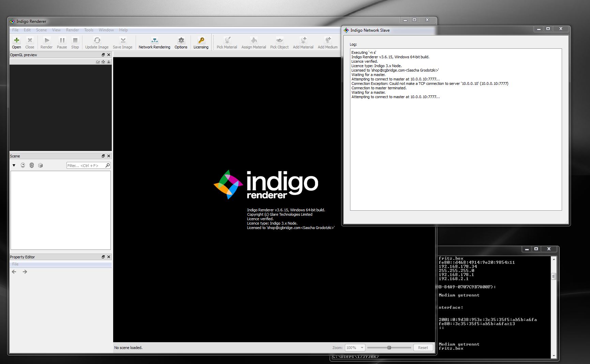Click the dolly arrows icon in OpenGL preview
Viewport: 590px width, 364px height.
coord(109,62)
